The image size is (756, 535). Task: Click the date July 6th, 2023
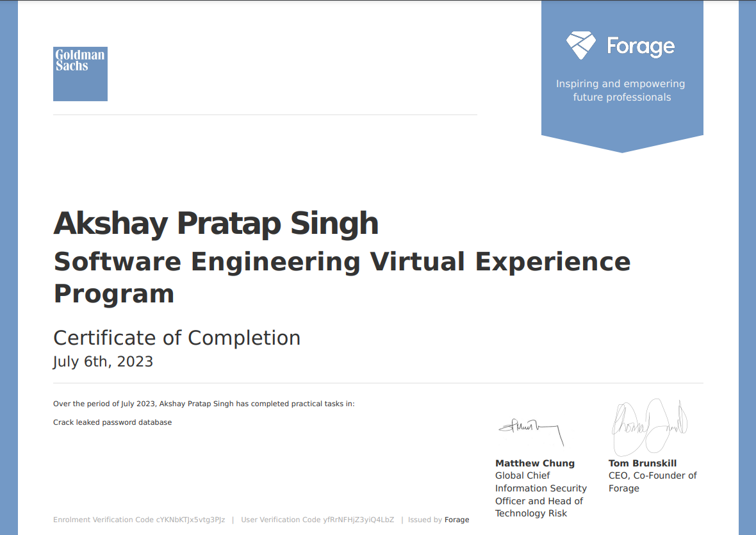103,361
